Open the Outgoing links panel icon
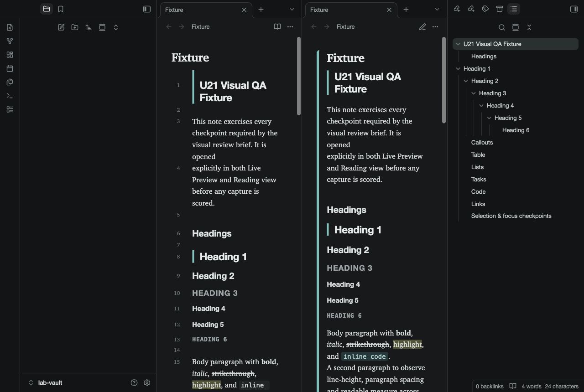Viewport: 584px width, 392px height. point(471,9)
